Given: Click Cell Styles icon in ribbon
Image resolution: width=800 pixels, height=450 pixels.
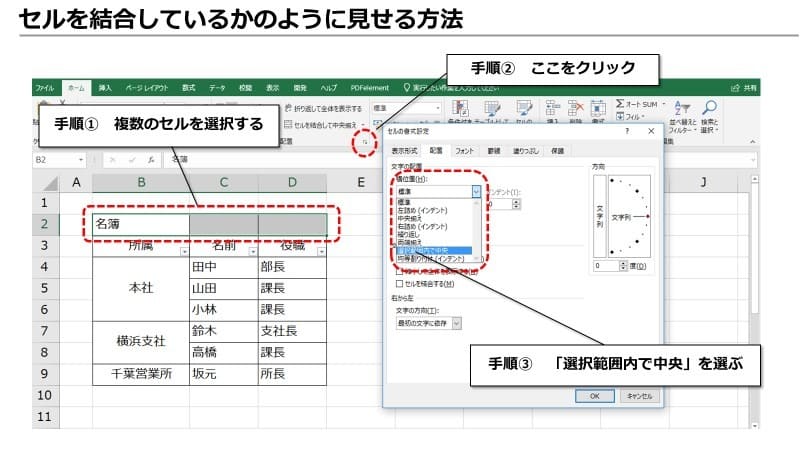Looking at the screenshot, I should click(x=523, y=109).
